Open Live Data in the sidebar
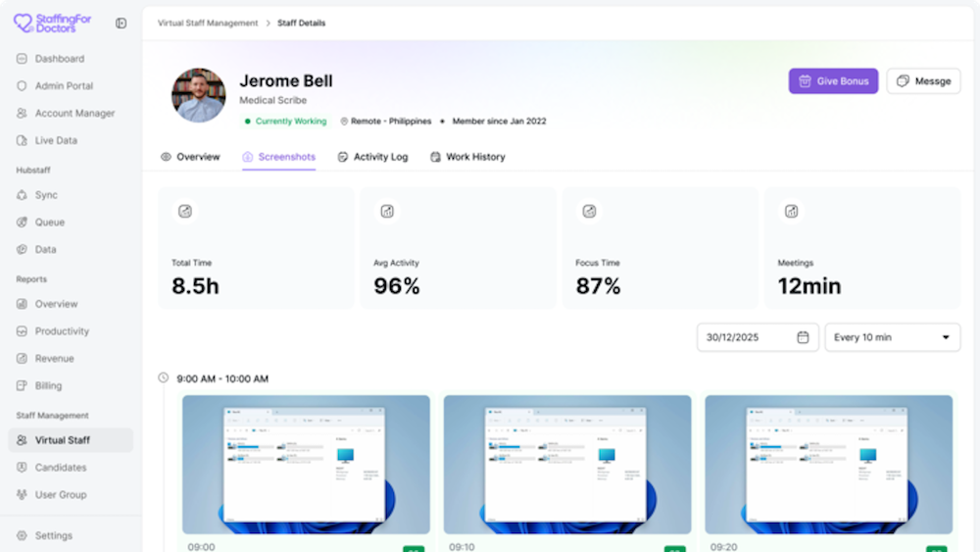The image size is (980, 552). click(56, 140)
